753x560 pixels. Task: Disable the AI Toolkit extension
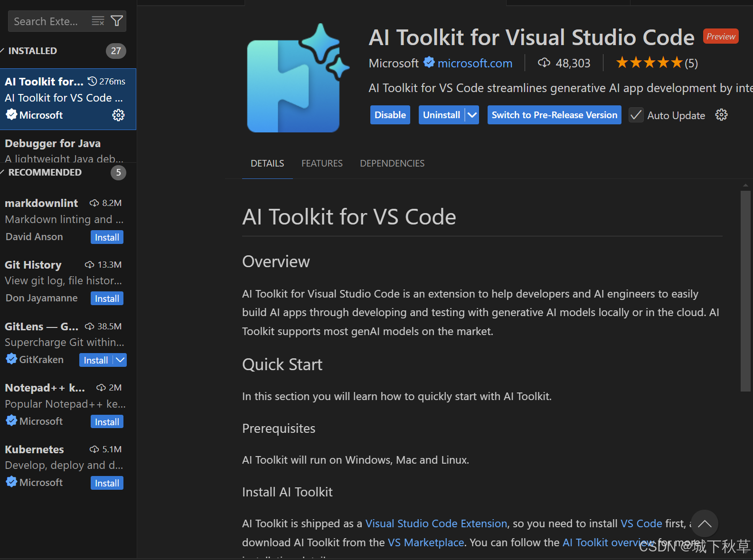[390, 115]
